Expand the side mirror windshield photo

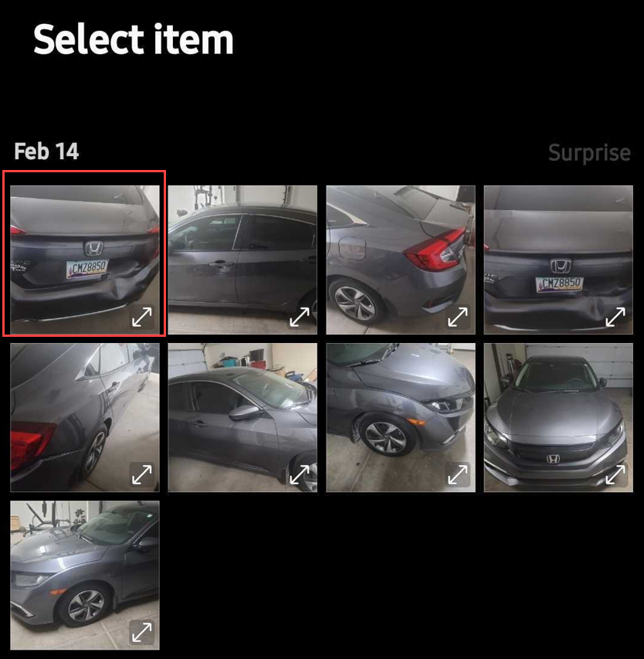300,474
